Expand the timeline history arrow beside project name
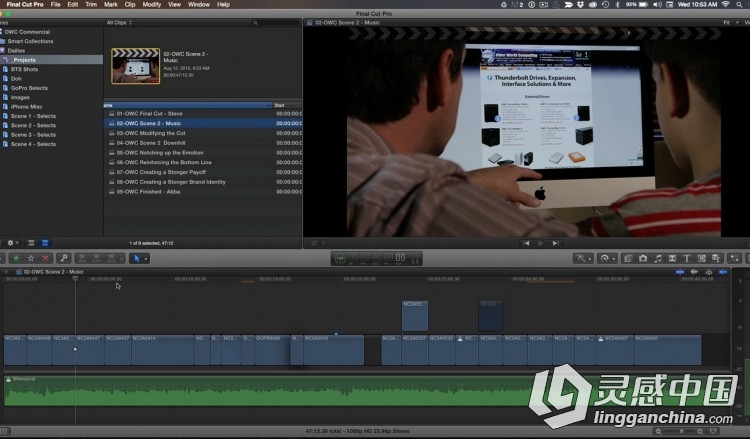Screen dimensions: 750x439 [7, 272]
